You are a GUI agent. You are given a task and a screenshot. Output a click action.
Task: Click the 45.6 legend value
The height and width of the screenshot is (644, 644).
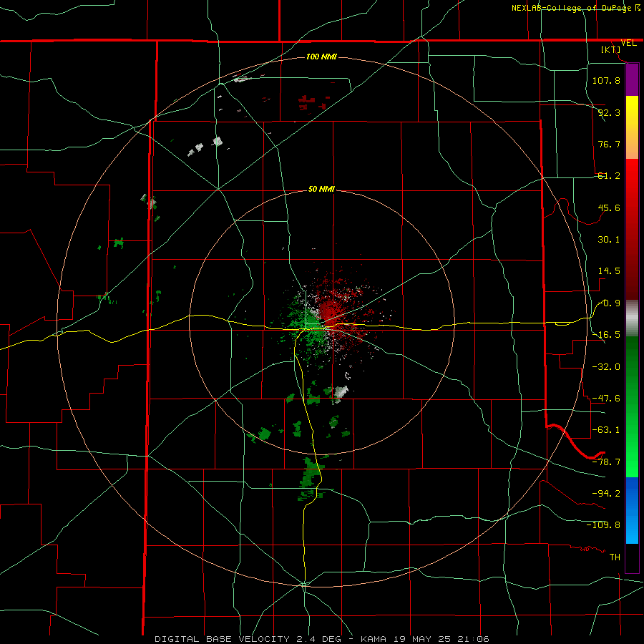click(x=609, y=208)
